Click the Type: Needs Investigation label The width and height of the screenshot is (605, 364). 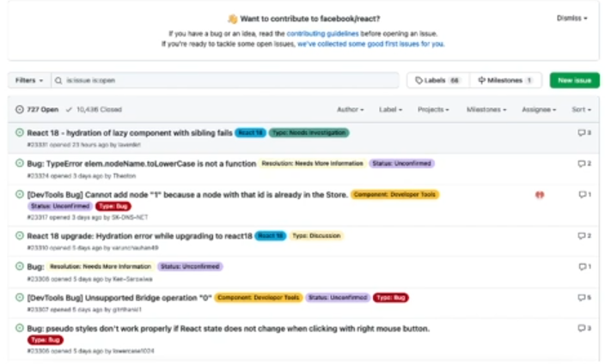[x=309, y=133]
